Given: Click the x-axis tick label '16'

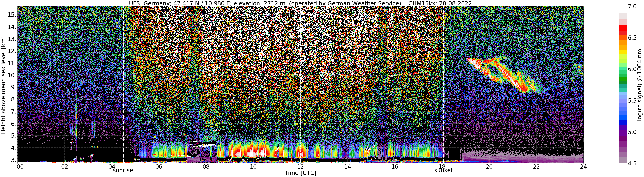Looking at the screenshot, I should 394,166.
